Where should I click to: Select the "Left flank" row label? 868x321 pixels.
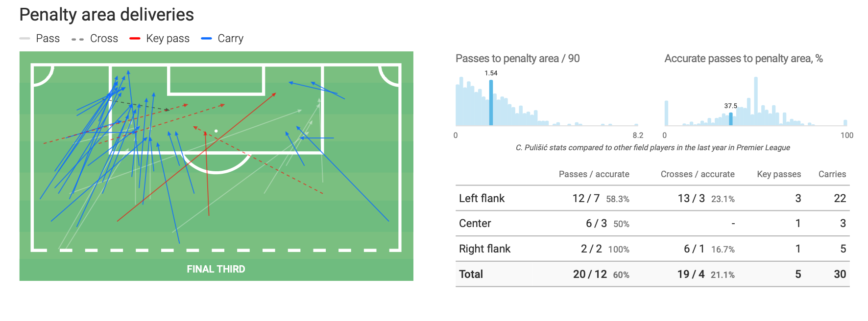coord(482,198)
